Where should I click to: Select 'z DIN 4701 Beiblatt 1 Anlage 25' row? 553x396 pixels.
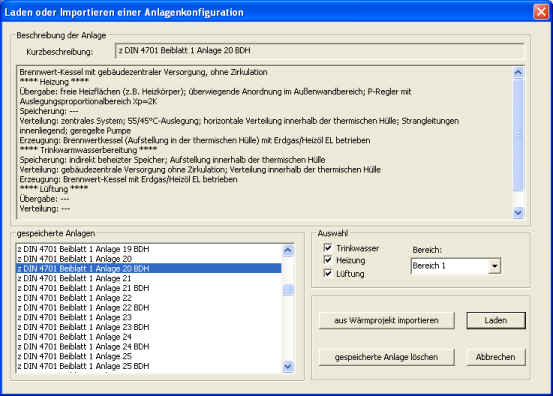click(149, 356)
